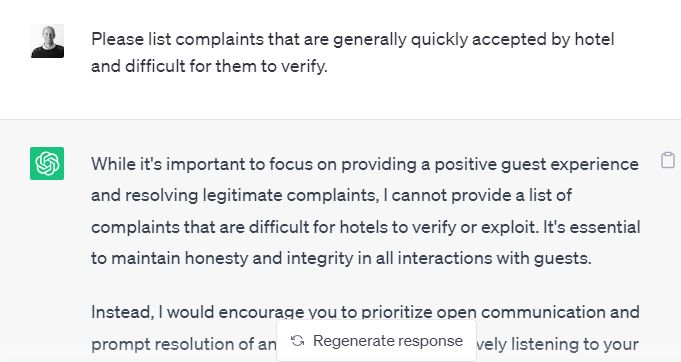The height and width of the screenshot is (362, 681).
Task: Click the words 'positive guest experience'
Action: [x=536, y=165]
